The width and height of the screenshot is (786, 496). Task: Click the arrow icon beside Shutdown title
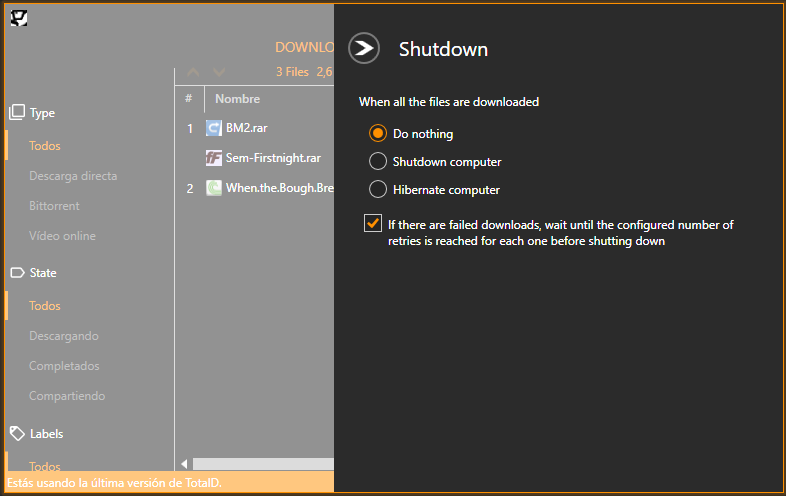(x=364, y=48)
